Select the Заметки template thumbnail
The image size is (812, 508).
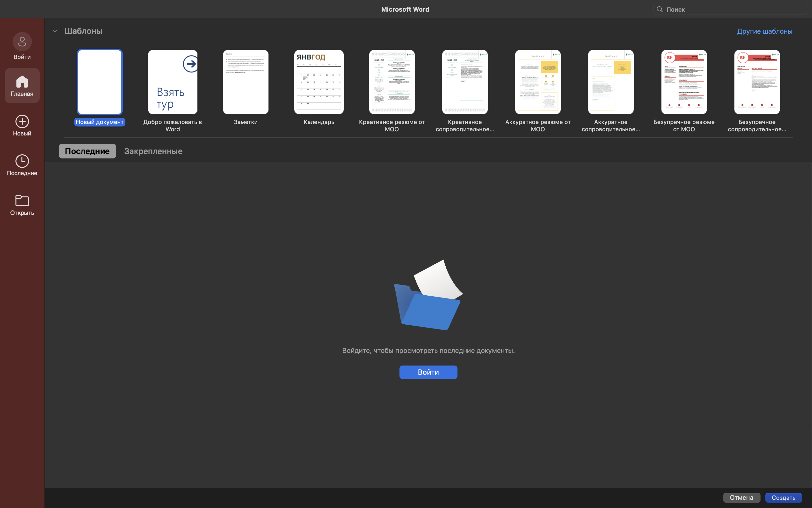point(246,82)
